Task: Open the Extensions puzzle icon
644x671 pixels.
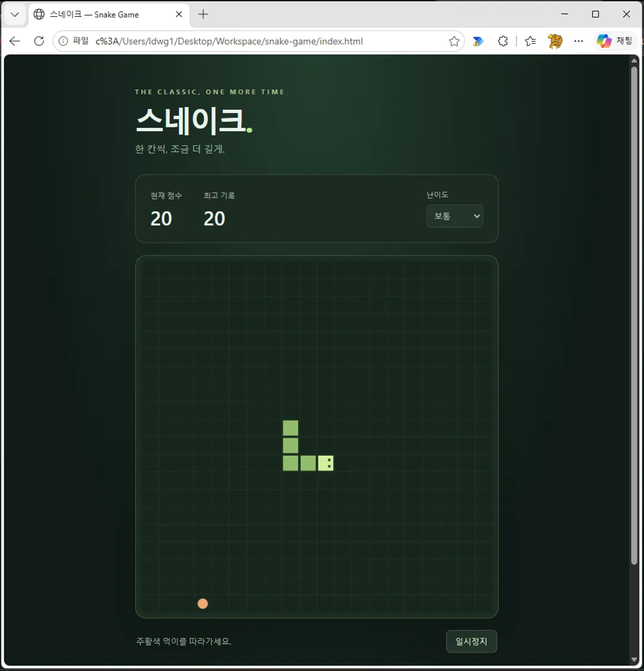Action: coord(503,41)
